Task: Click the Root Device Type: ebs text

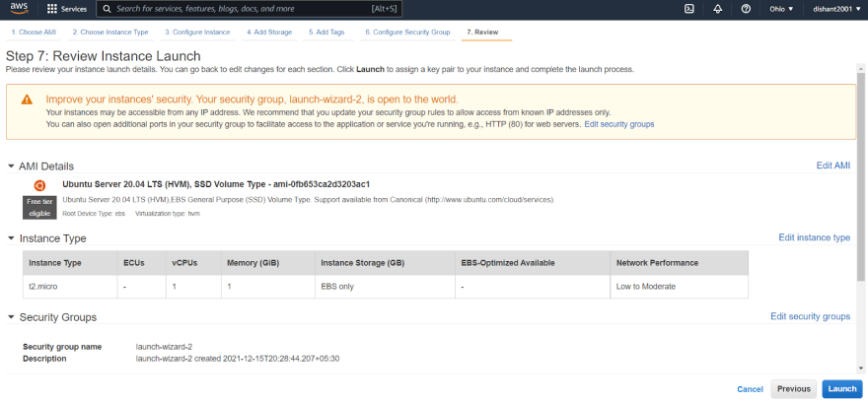Action: point(94,213)
